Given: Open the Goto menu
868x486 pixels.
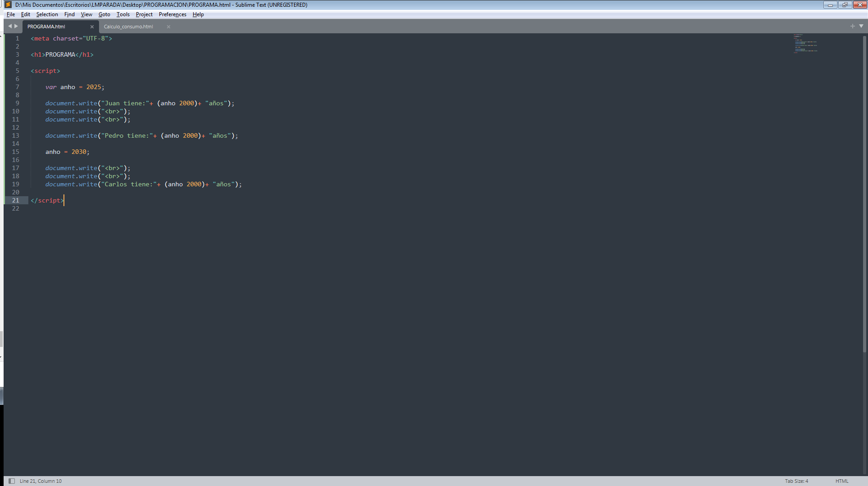Looking at the screenshot, I should pos(104,14).
